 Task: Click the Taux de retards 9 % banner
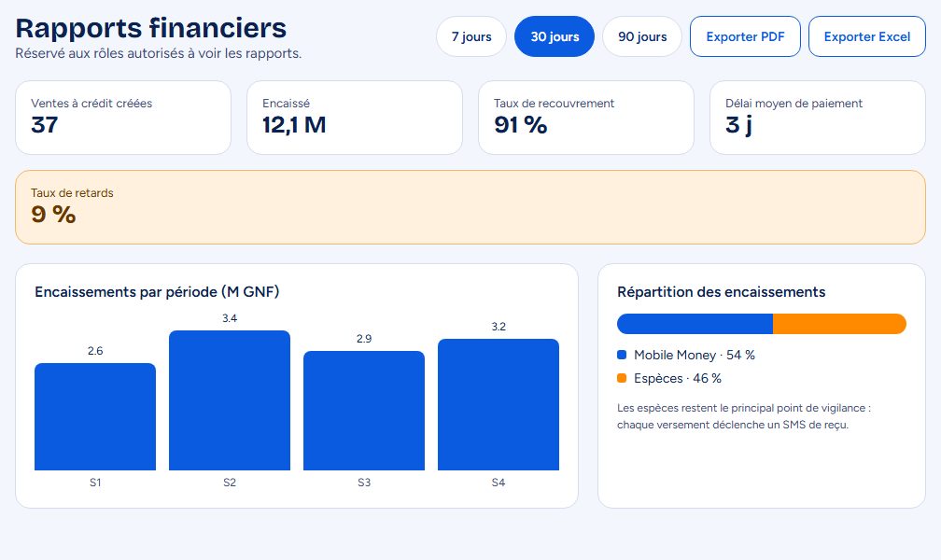tap(470, 207)
